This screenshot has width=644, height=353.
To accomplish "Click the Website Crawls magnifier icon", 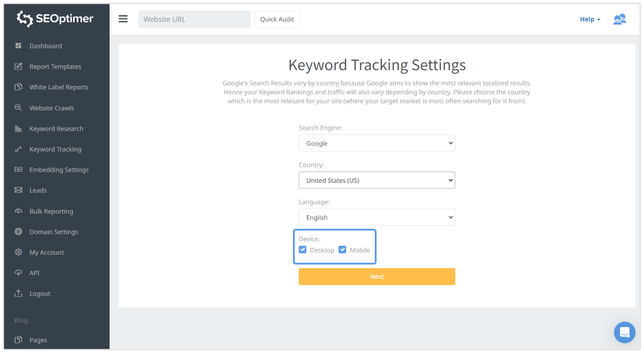I will tap(18, 108).
